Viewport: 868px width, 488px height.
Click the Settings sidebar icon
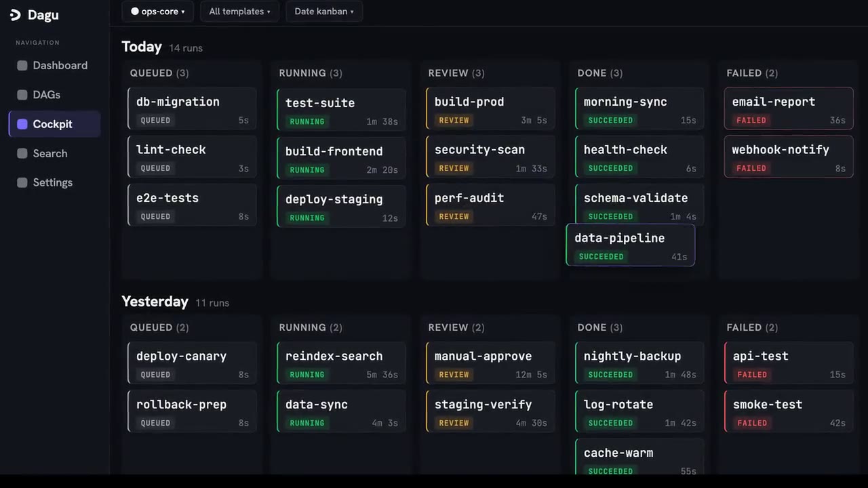coord(22,182)
